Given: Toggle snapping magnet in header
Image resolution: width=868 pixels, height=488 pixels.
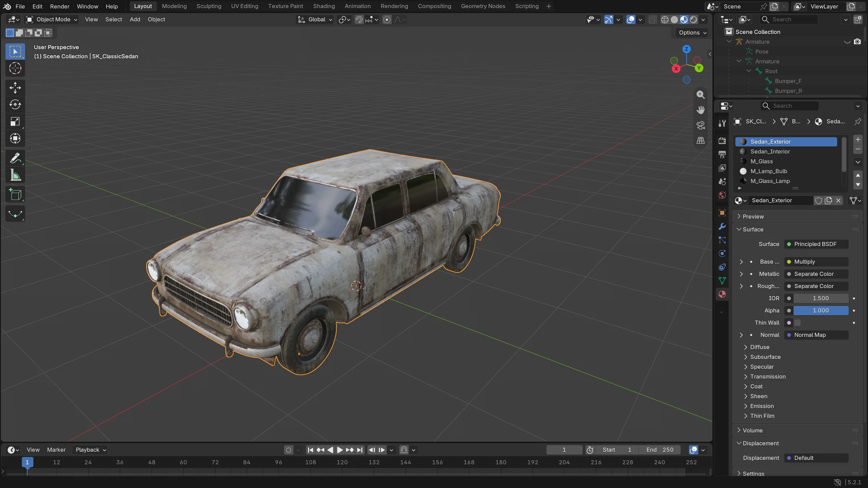Looking at the screenshot, I should [x=359, y=20].
